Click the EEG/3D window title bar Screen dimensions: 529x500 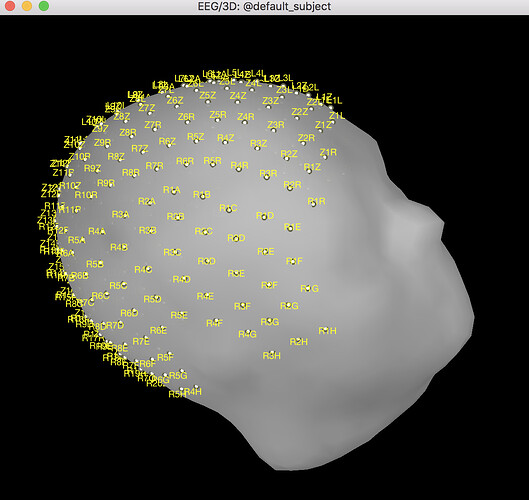click(x=264, y=6)
